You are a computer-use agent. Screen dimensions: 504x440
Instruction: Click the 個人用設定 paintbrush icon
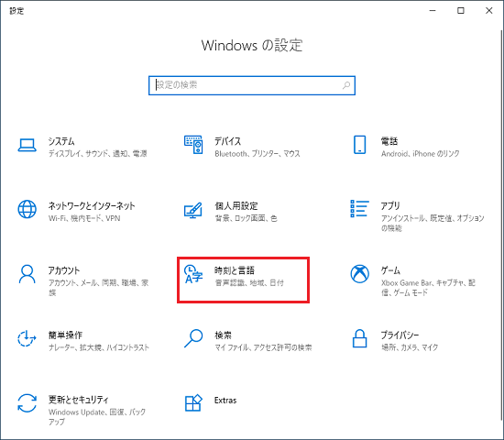pyautogui.click(x=193, y=210)
